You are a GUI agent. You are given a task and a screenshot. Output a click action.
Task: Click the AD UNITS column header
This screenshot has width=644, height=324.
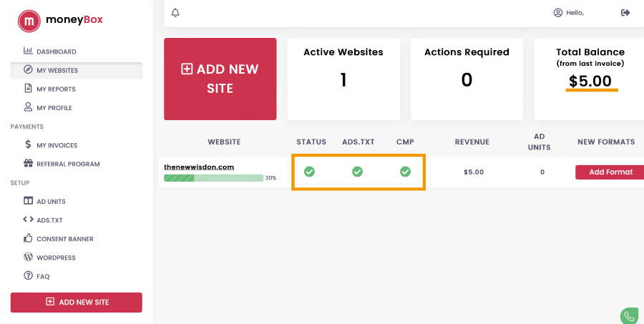tap(540, 142)
